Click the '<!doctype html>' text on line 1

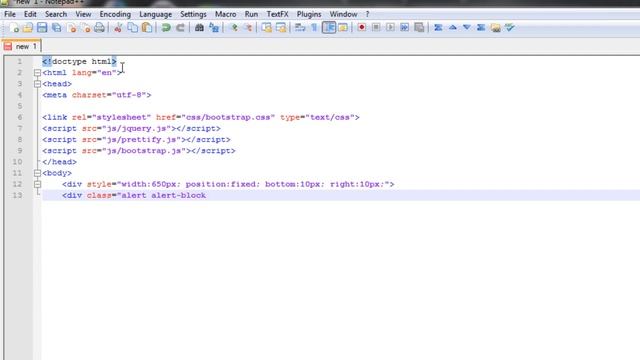click(80, 62)
